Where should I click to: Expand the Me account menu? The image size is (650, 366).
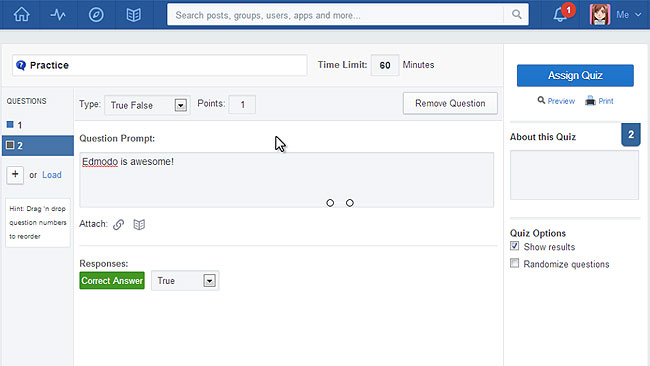click(628, 15)
